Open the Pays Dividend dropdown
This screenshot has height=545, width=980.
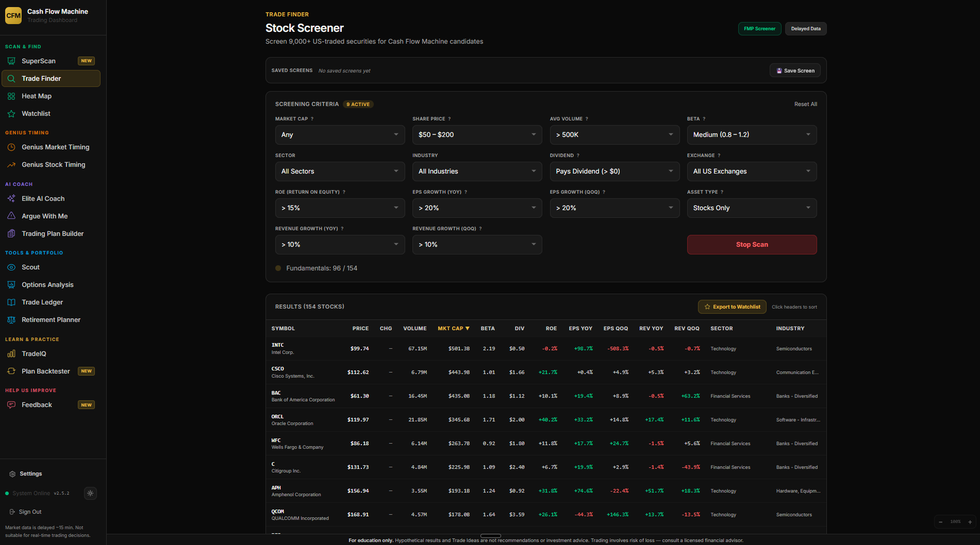614,171
